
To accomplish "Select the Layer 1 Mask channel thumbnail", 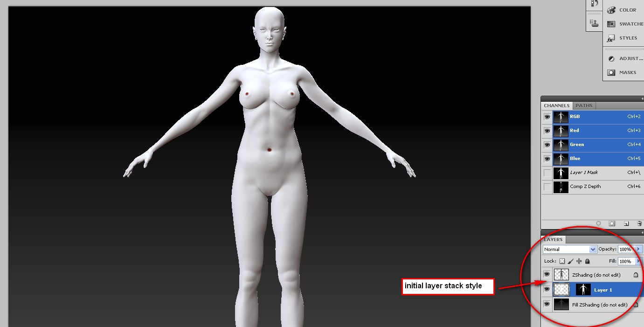I will click(x=561, y=173).
